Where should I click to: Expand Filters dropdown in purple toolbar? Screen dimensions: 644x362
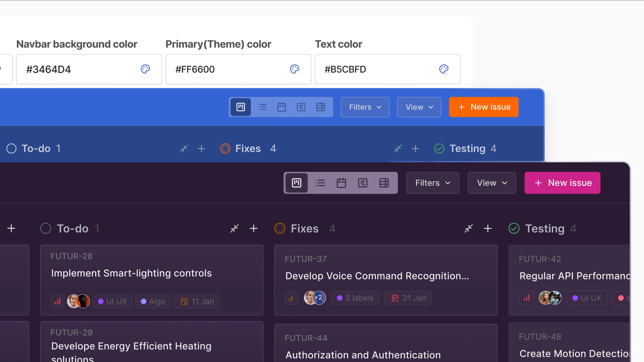click(x=433, y=183)
